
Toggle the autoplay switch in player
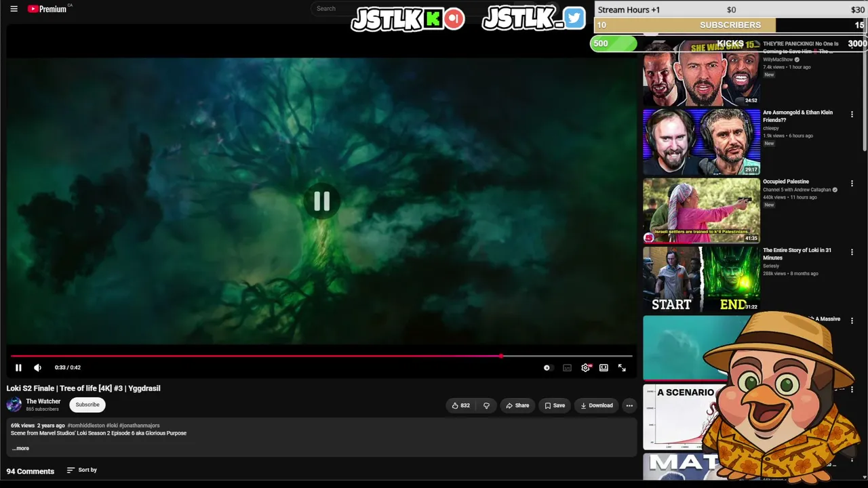coord(547,367)
